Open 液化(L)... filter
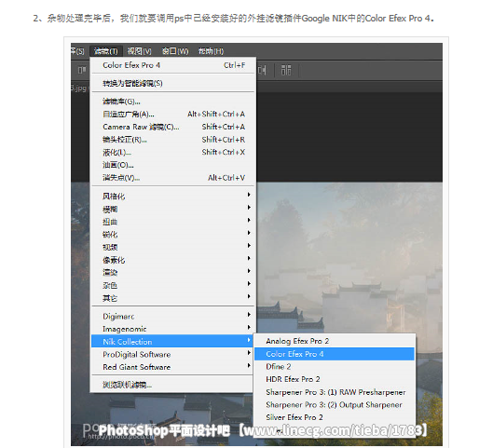Image resolution: width=479 pixels, height=448 pixels. click(x=173, y=153)
